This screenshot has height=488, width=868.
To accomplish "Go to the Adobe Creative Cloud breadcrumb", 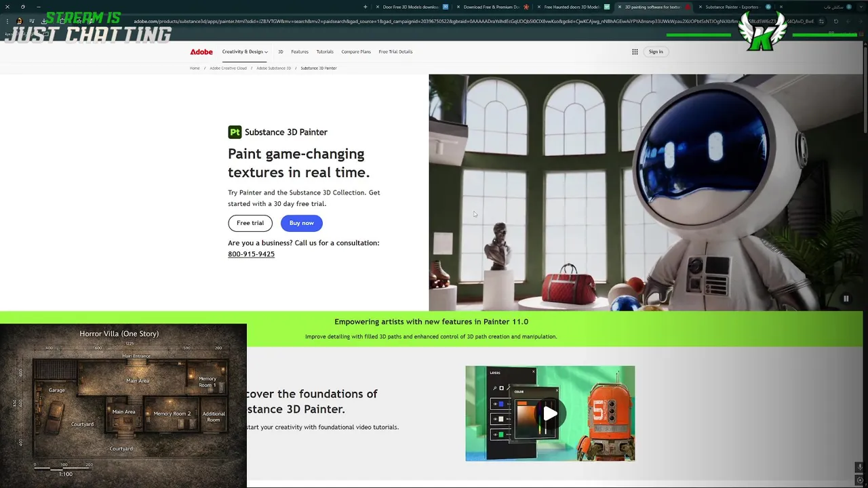I will tap(228, 68).
